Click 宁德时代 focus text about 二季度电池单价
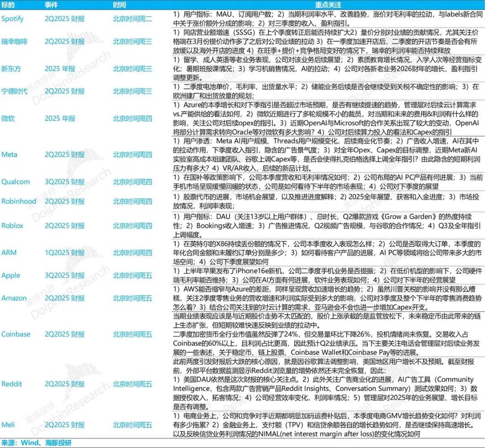Image resolution: width=485 pixels, height=448 pixels. click(x=326, y=91)
